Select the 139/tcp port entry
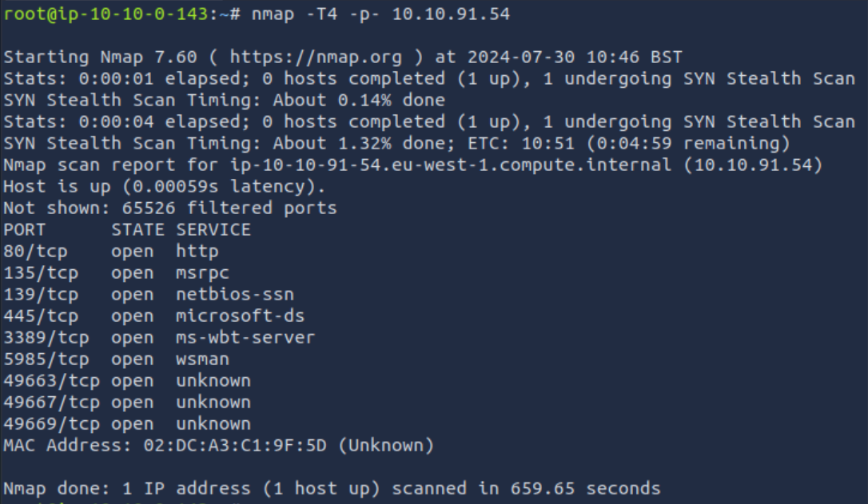The height and width of the screenshot is (504, 868). (41, 294)
